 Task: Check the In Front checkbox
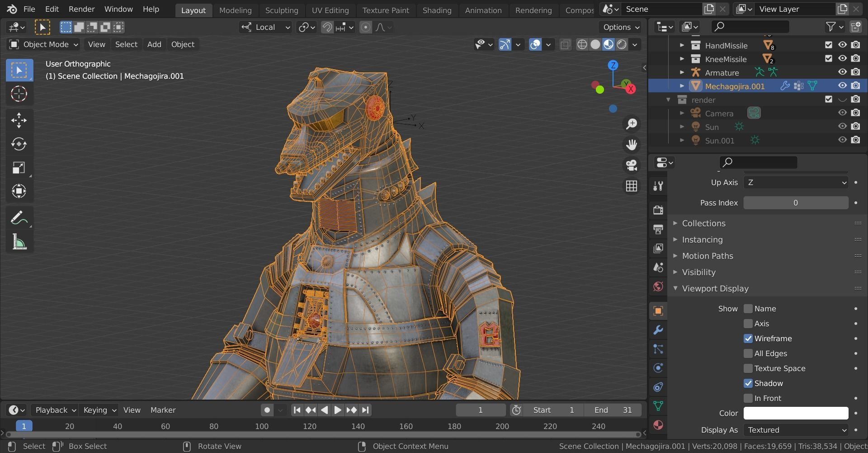tap(748, 398)
